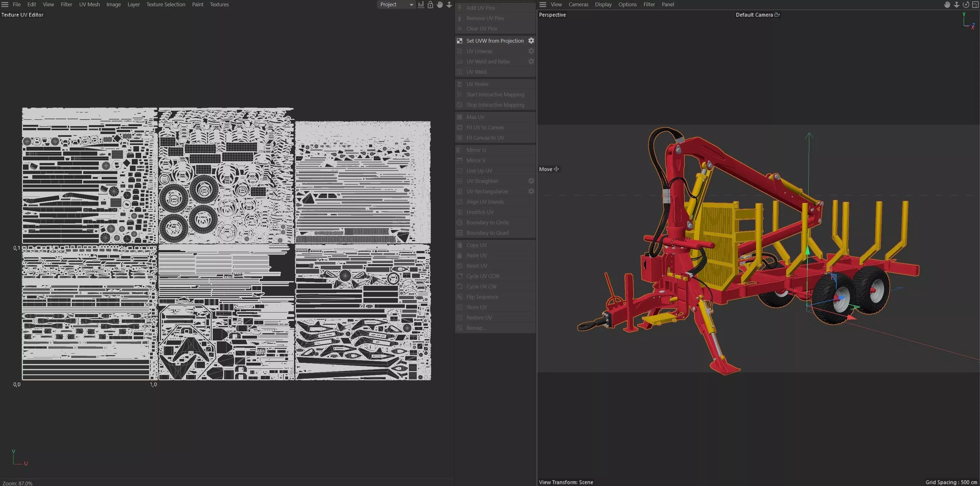This screenshot has width=980, height=486.
Task: Open the viewport hamburger menu
Action: coord(543,5)
